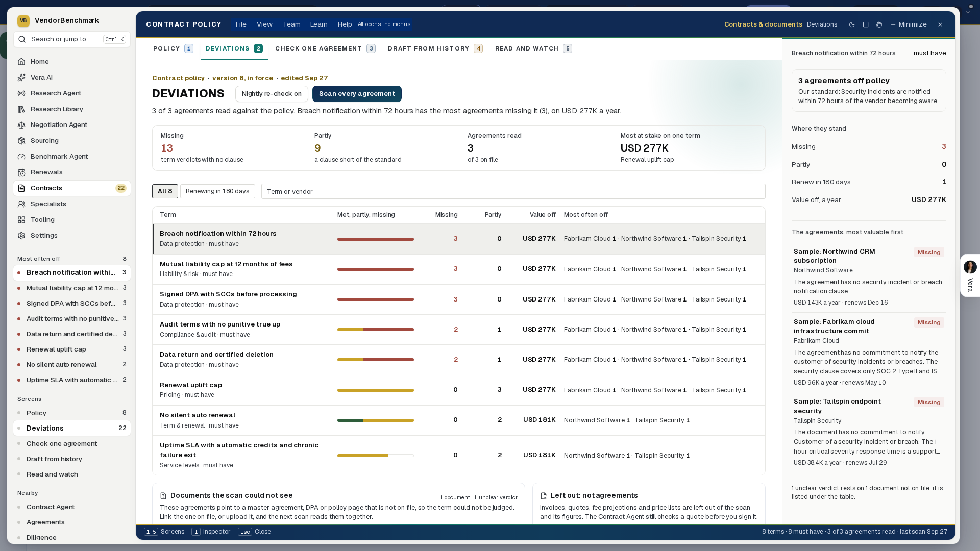Switch to the Draft From History tab

click(x=435, y=48)
